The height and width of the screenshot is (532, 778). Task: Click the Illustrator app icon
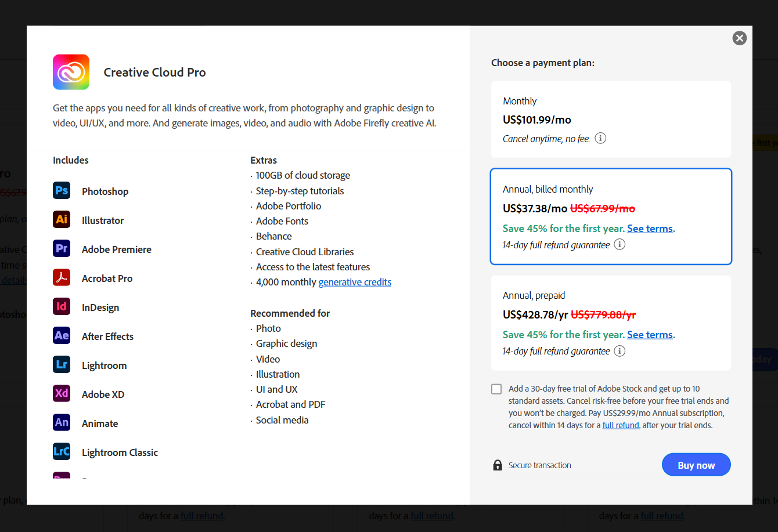point(62,219)
